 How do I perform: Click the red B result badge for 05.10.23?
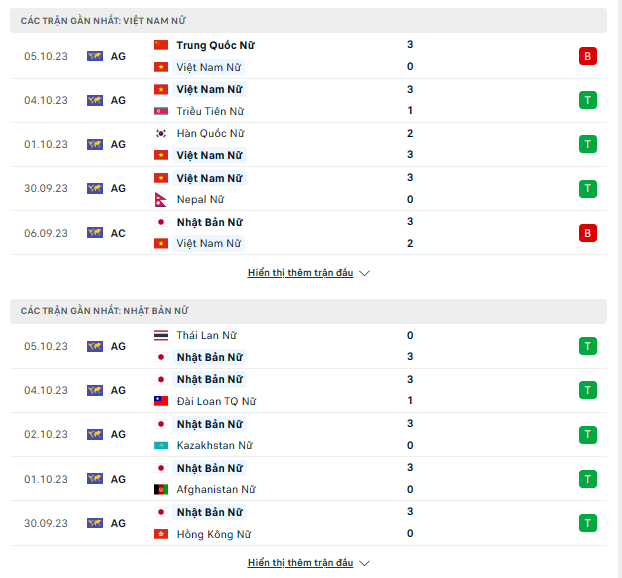[587, 56]
